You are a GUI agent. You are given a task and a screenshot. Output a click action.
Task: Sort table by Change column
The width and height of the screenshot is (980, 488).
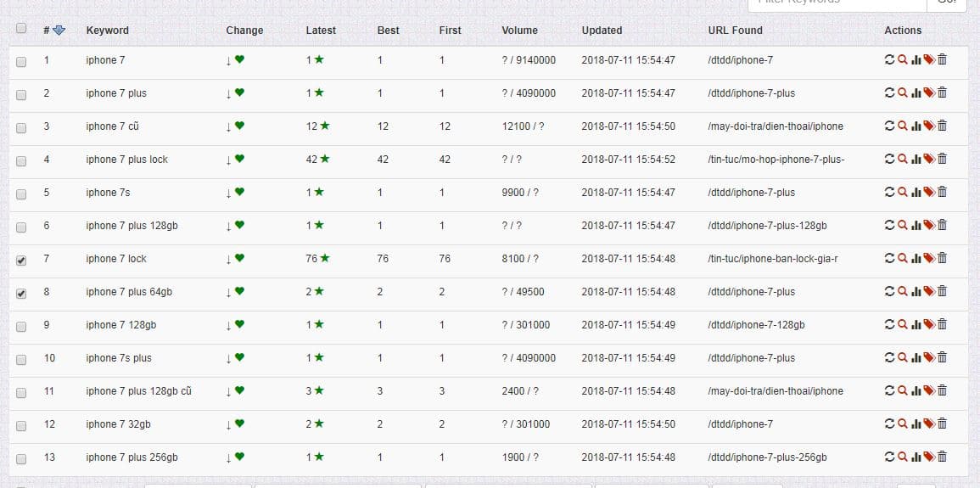click(x=244, y=30)
